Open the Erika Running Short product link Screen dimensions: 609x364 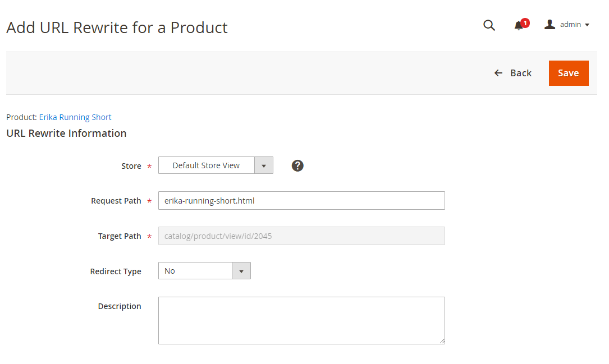coord(75,117)
